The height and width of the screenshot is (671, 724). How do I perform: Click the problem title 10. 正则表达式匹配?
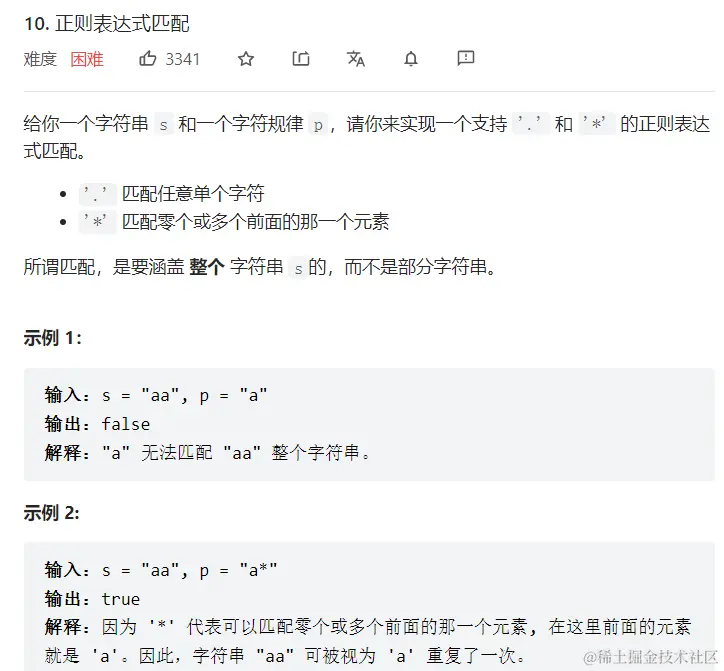pos(107,24)
